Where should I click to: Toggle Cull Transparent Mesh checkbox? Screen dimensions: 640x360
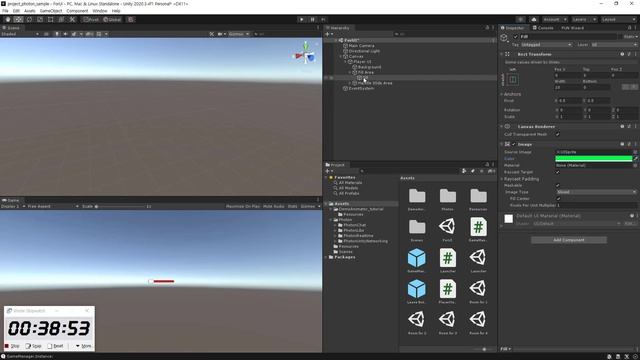(558, 134)
